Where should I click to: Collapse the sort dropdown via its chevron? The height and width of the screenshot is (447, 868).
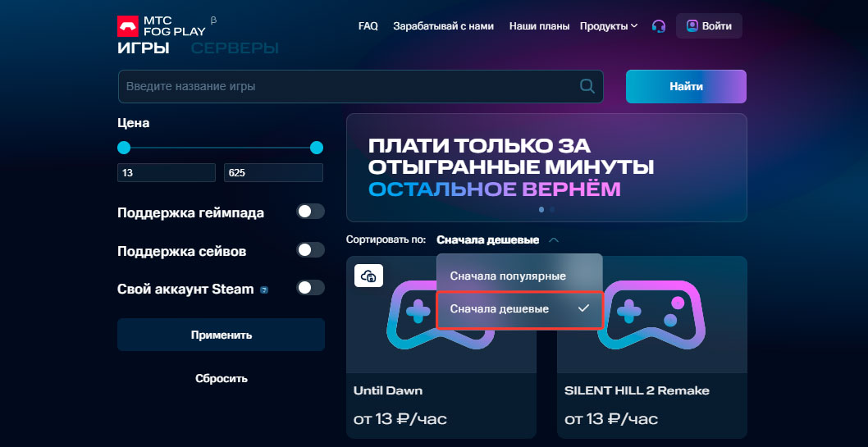click(554, 240)
